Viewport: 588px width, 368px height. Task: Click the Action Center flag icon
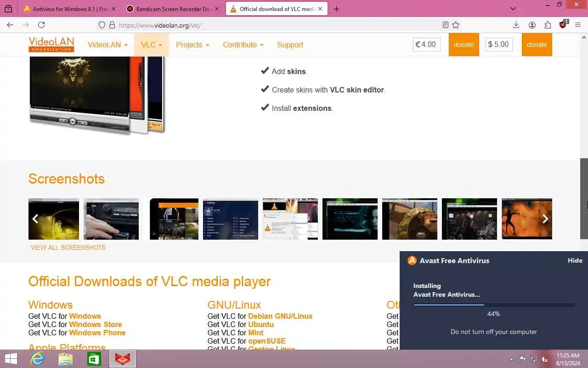tap(523, 359)
